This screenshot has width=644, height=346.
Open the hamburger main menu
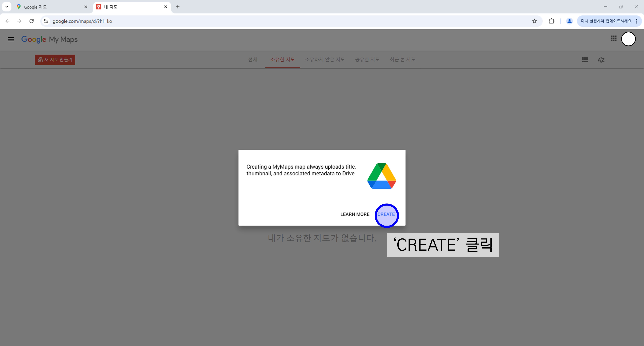click(11, 39)
